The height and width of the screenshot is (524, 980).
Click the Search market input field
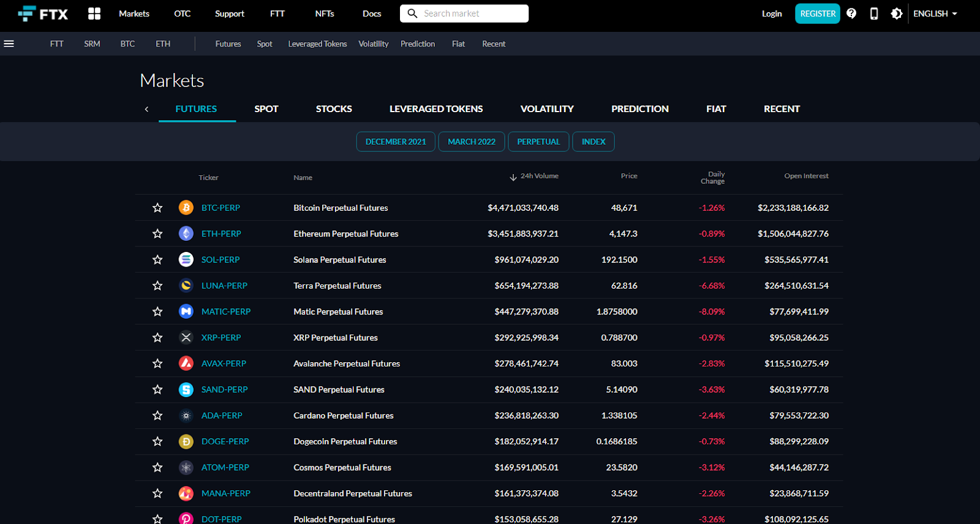click(464, 13)
